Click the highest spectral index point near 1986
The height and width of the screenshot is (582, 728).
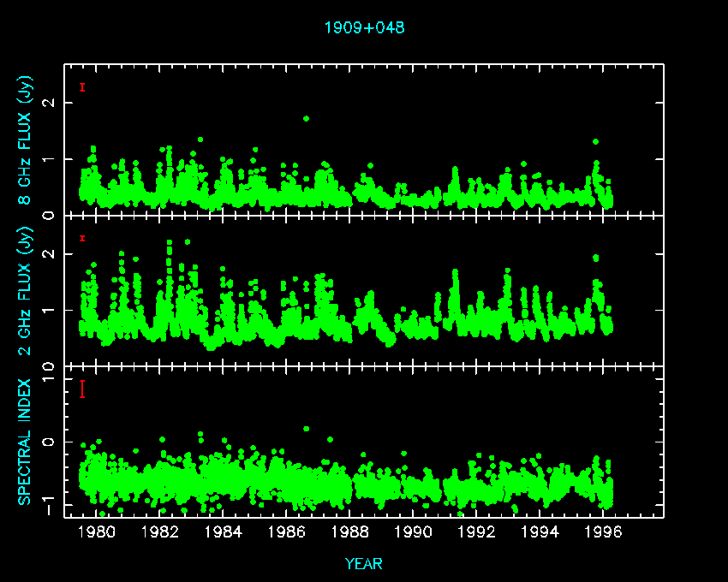[306, 429]
